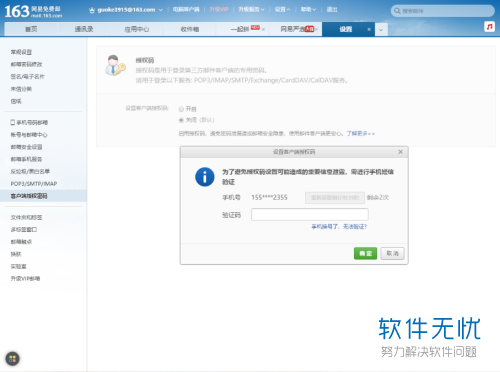Focus the 验证码 input field
This screenshot has width=500, height=372.
point(310,215)
